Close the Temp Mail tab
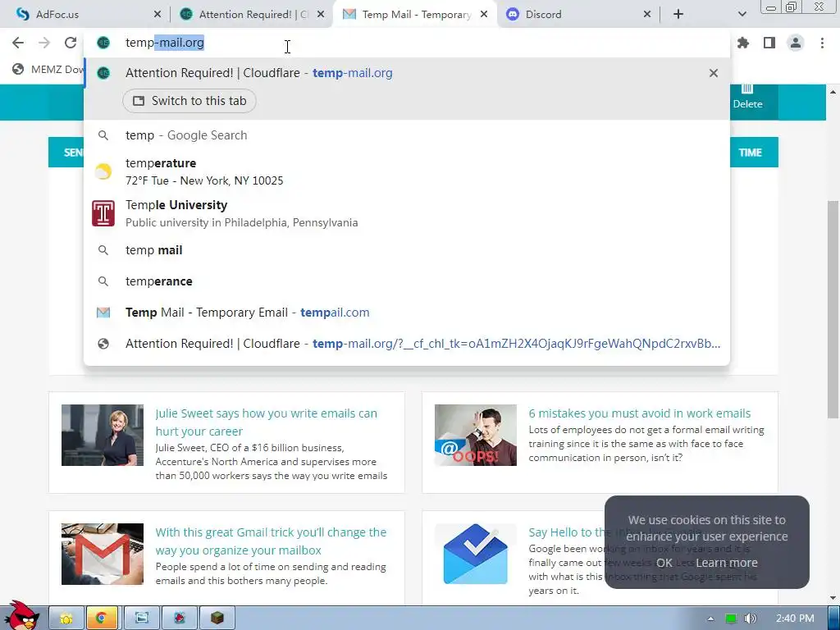 pyautogui.click(x=484, y=15)
